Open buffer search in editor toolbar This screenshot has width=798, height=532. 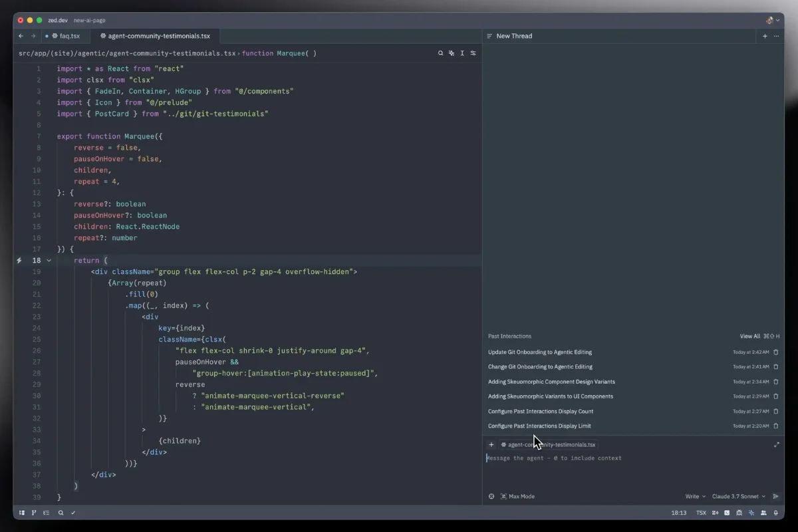click(x=440, y=53)
